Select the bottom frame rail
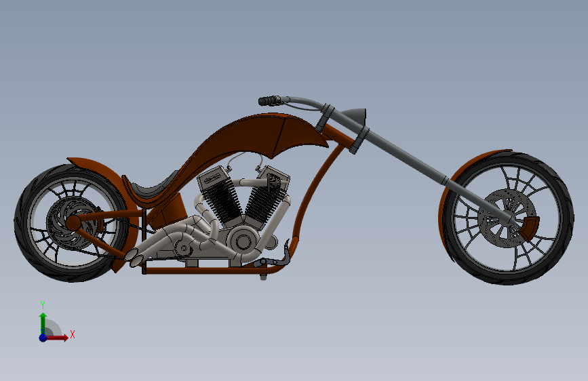 204,270
